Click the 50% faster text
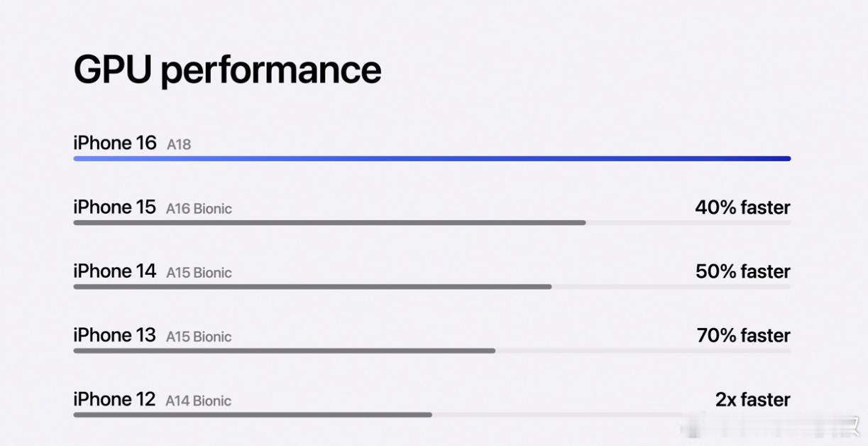 tap(743, 271)
